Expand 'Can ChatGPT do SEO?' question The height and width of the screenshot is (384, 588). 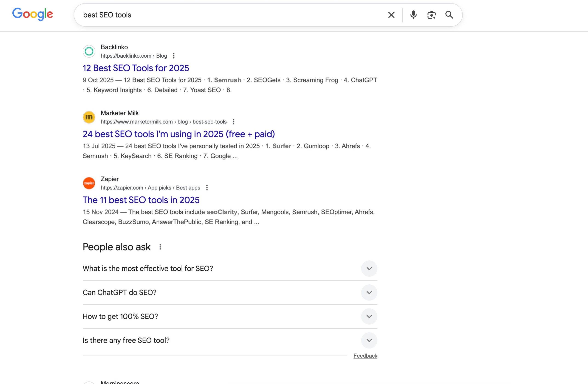(369, 292)
